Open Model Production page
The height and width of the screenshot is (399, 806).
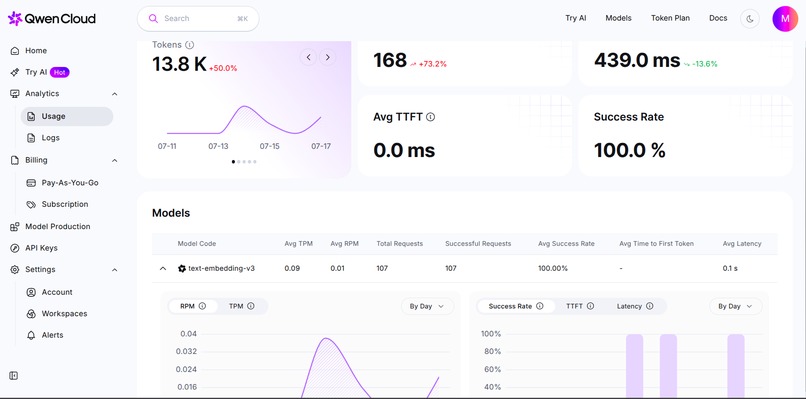click(58, 226)
